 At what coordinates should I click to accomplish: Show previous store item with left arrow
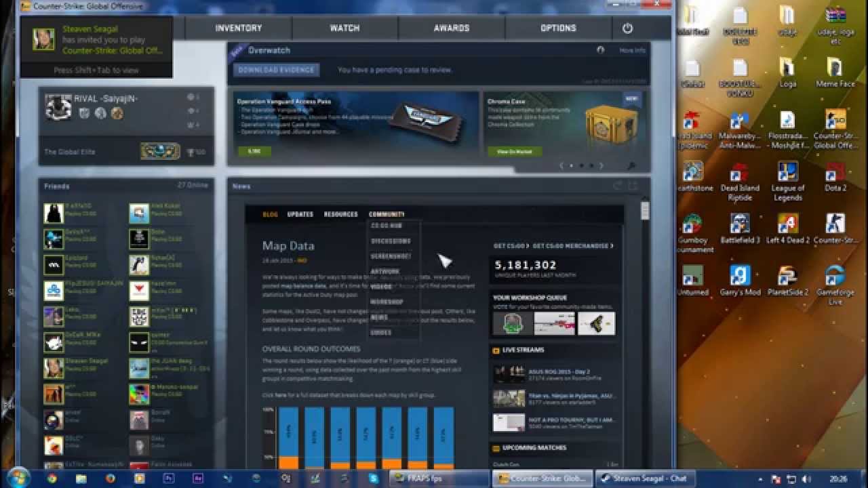(x=561, y=166)
